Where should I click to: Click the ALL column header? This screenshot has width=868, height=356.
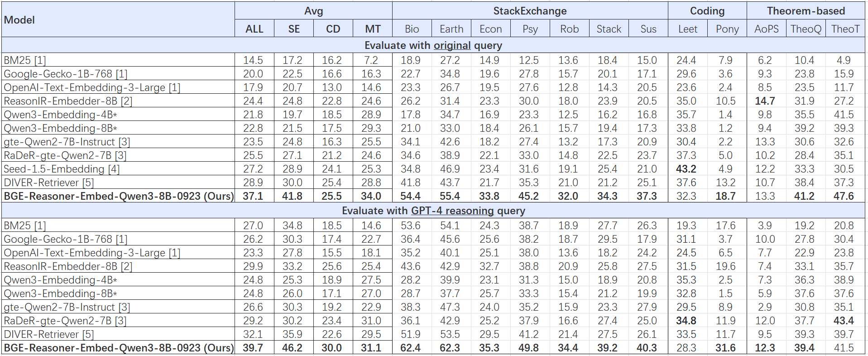point(254,29)
